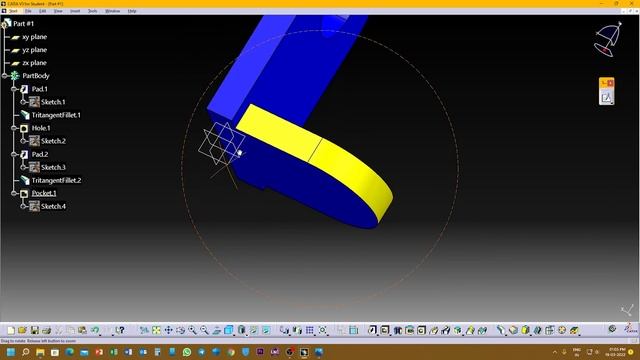Click the Rib tool icon
Viewport: 640px width, 360px height.
[x=433, y=330]
